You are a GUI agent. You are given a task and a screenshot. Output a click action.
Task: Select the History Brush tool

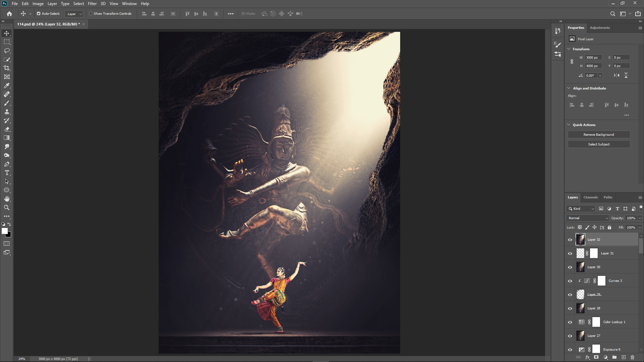click(7, 120)
